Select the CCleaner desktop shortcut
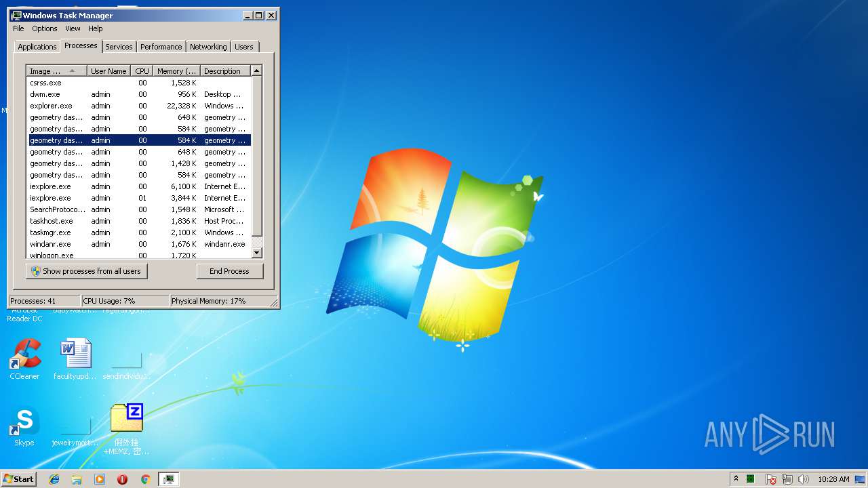The width and height of the screenshot is (868, 488). (x=24, y=359)
